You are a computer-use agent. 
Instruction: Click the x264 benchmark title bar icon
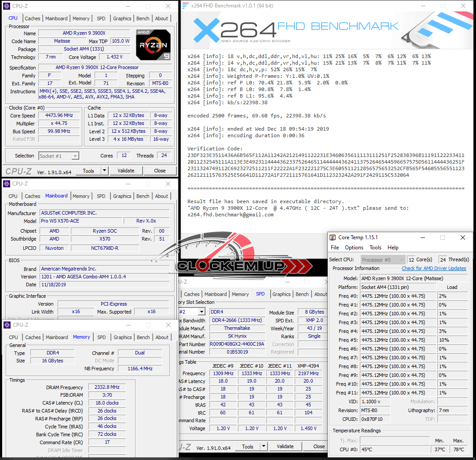coord(186,6)
